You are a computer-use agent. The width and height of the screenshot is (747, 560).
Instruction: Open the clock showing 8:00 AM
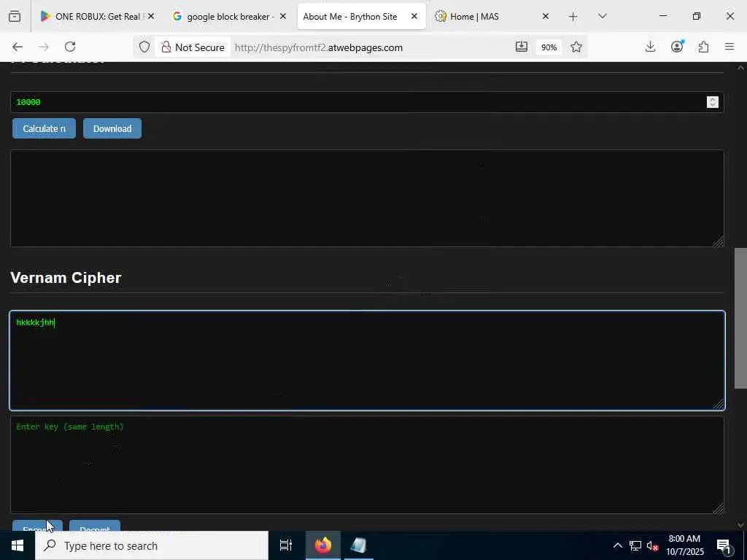(684, 545)
